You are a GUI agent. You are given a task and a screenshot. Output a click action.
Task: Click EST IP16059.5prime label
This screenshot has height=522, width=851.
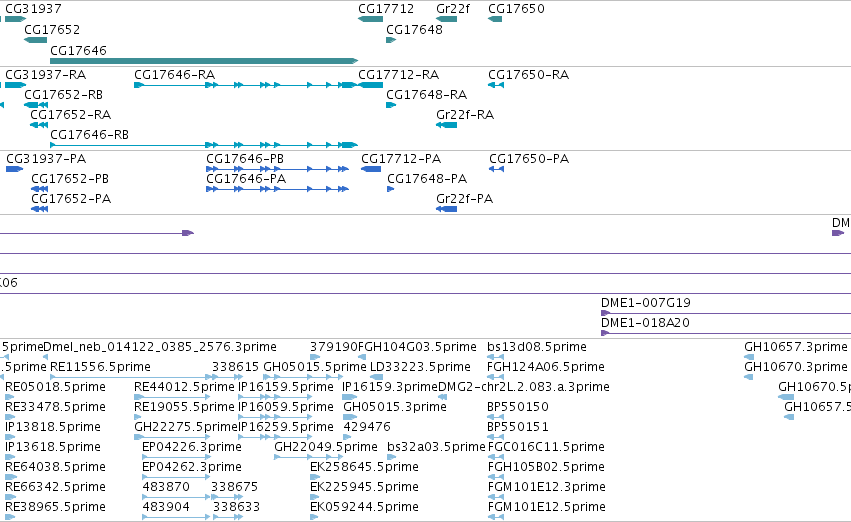coord(285,406)
